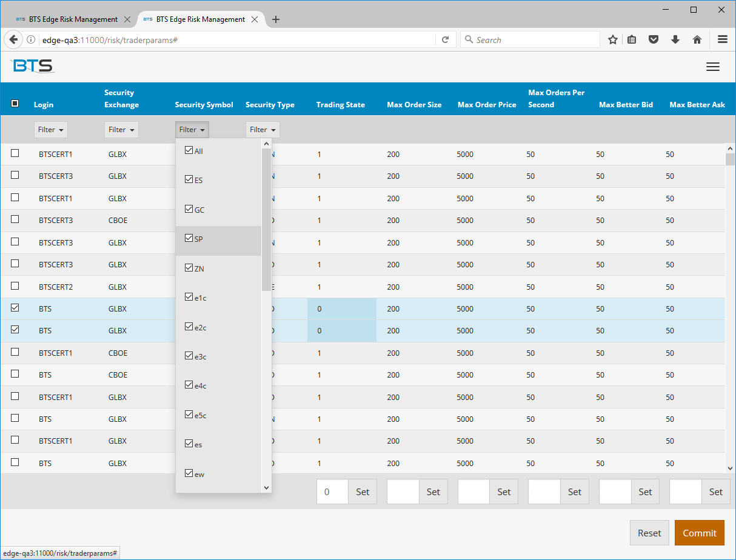Uncheck SP in symbol filter

click(x=189, y=238)
